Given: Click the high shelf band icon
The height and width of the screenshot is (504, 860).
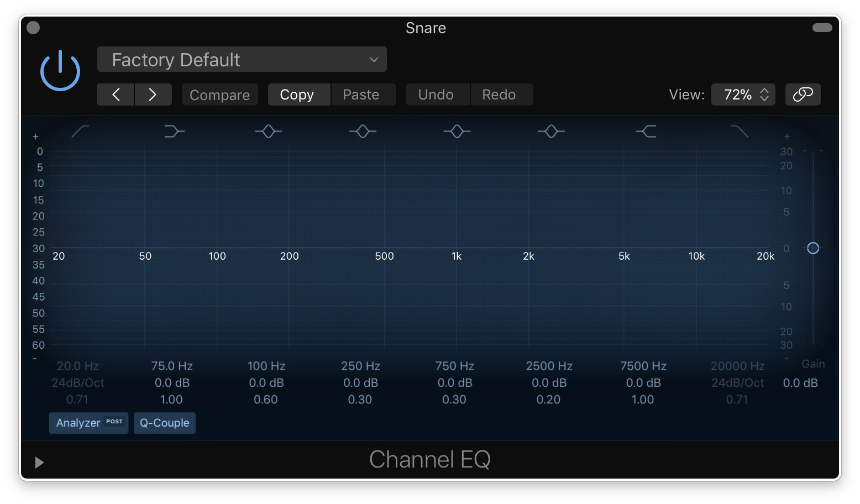Looking at the screenshot, I should [x=646, y=132].
